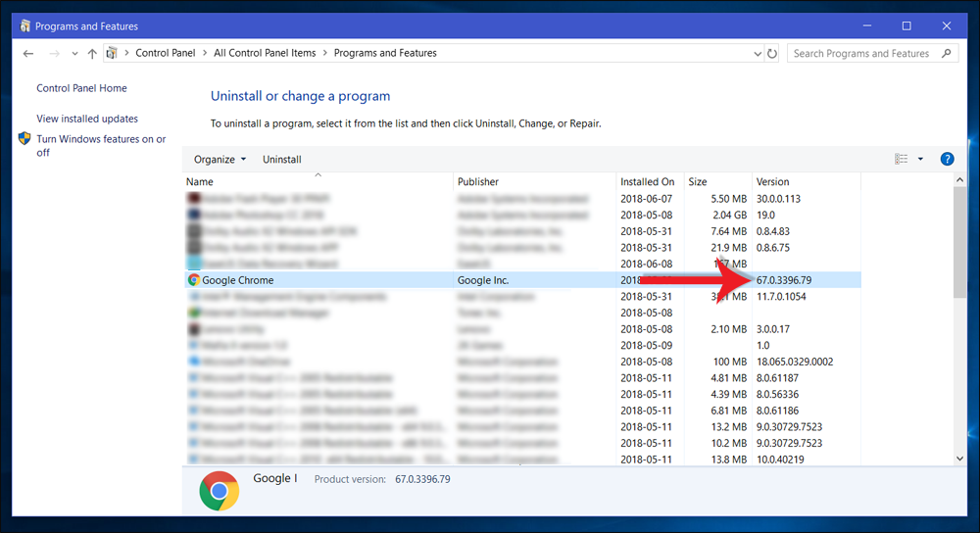Expand the view options dropdown arrow
Screen dimensions: 980x533
pos(920,160)
